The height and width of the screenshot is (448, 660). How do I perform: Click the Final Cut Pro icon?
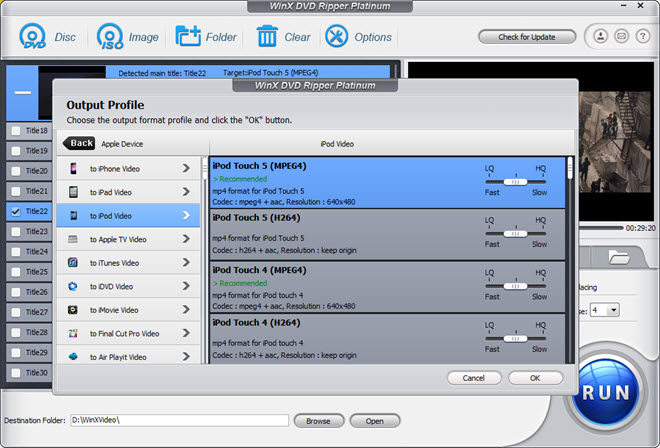click(73, 333)
